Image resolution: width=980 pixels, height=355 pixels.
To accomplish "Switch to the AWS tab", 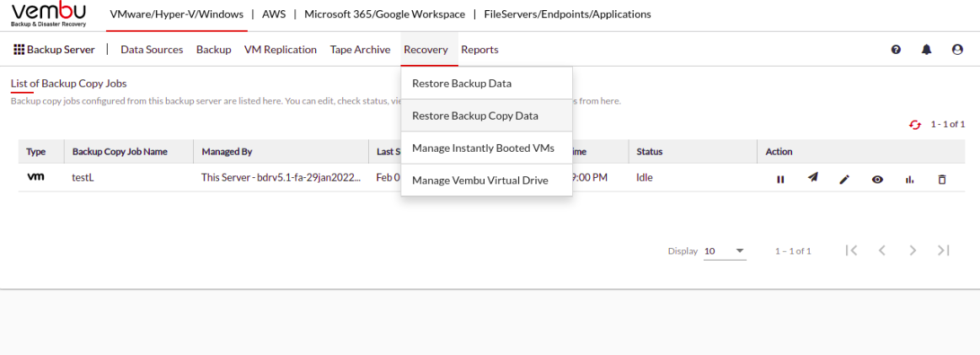I will [274, 13].
